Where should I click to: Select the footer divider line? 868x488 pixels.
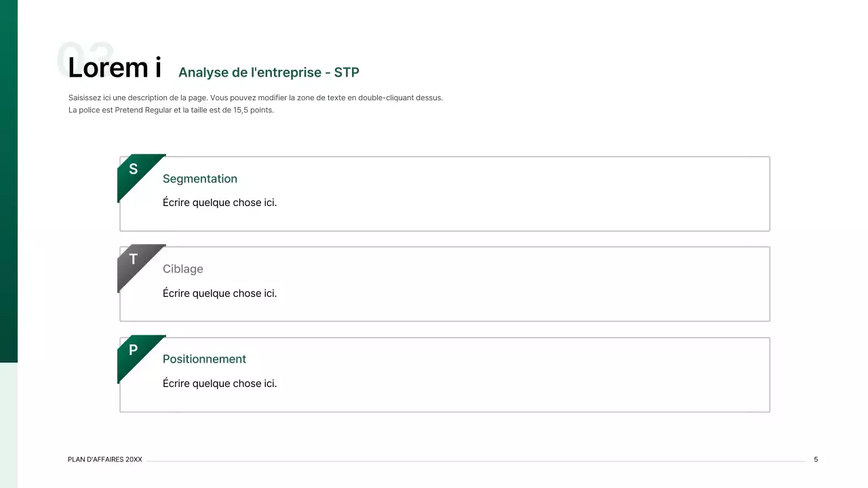click(475, 460)
